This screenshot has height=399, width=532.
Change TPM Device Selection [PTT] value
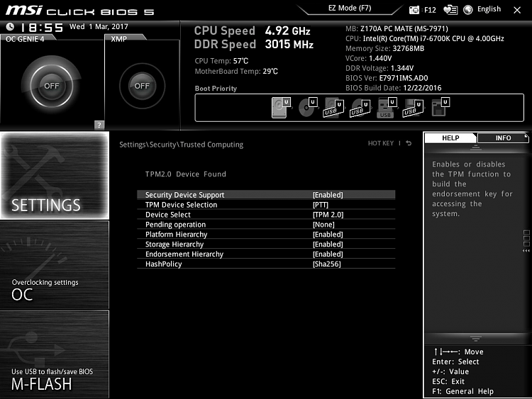321,205
